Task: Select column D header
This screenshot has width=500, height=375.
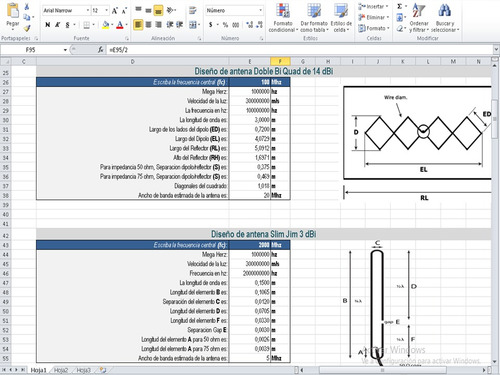Action: point(133,61)
